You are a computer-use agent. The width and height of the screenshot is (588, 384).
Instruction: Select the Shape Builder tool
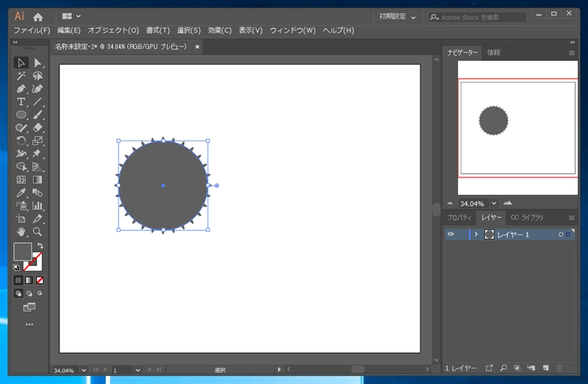tap(21, 167)
